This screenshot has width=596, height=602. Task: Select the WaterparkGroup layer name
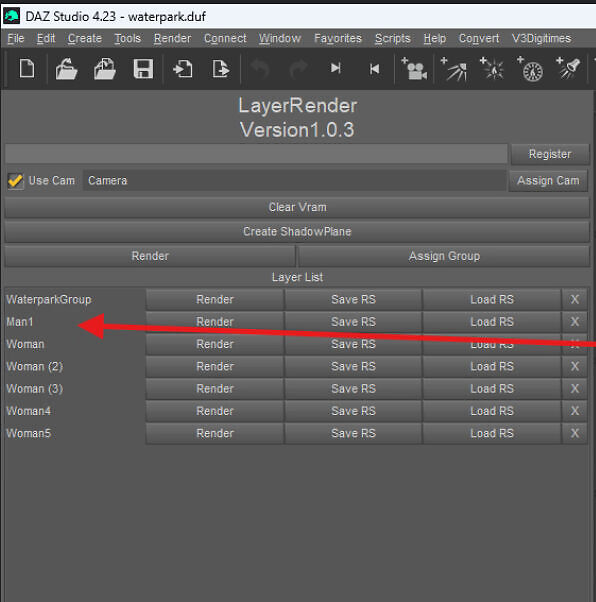pos(49,299)
